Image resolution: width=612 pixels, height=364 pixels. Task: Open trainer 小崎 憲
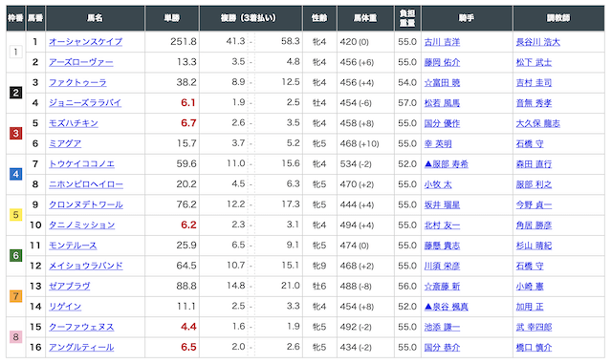click(x=530, y=286)
